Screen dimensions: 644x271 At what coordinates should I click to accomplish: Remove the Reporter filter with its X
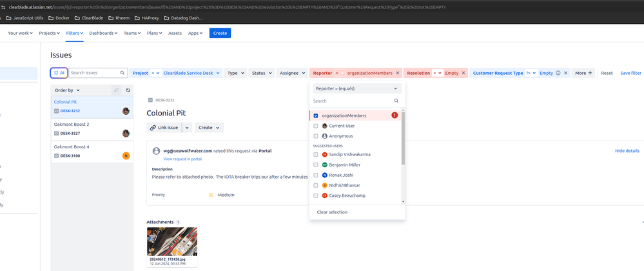click(397, 73)
